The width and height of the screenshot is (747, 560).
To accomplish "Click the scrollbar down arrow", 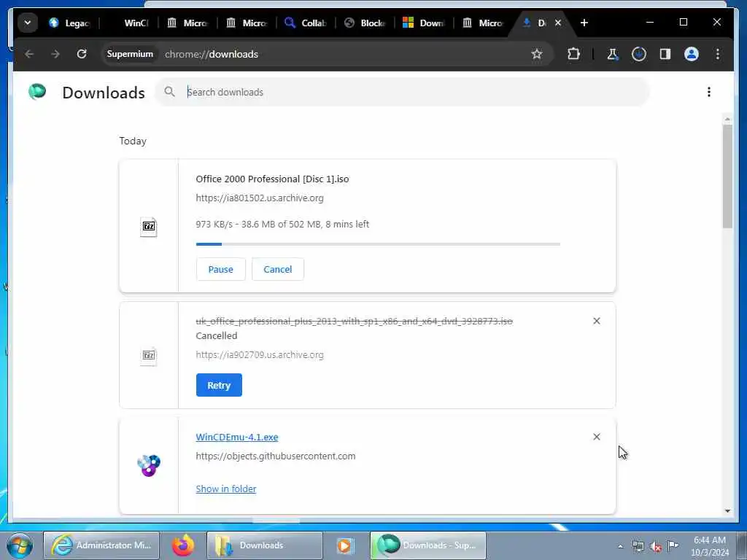I will click(727, 511).
